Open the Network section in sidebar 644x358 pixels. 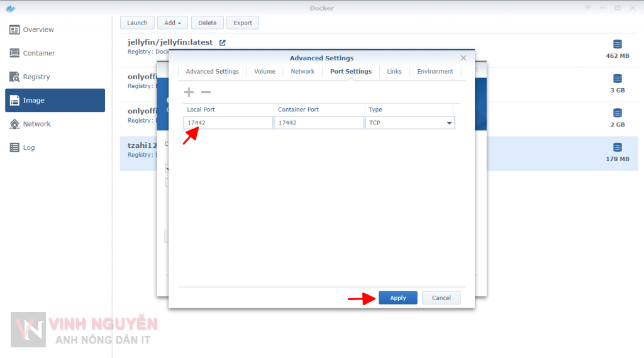click(36, 124)
